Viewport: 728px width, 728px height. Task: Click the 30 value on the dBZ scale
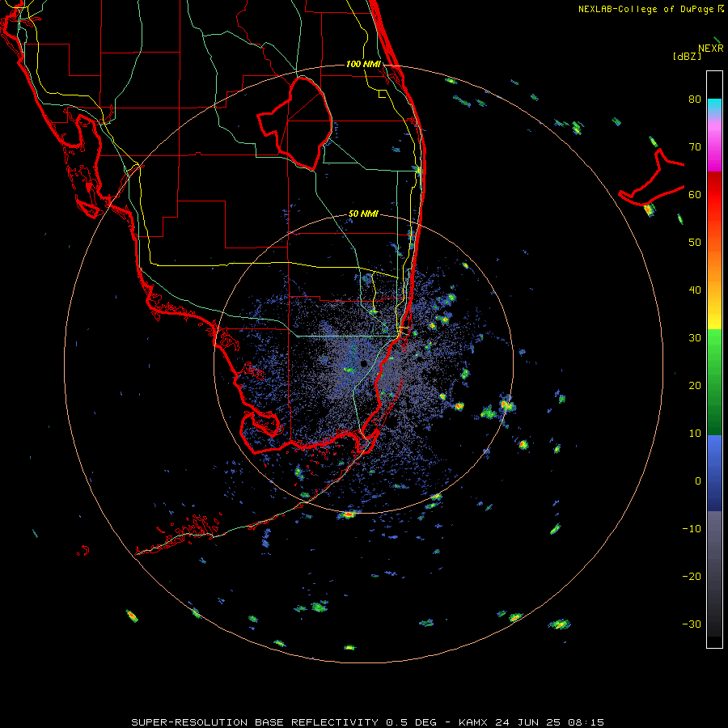pyautogui.click(x=695, y=337)
